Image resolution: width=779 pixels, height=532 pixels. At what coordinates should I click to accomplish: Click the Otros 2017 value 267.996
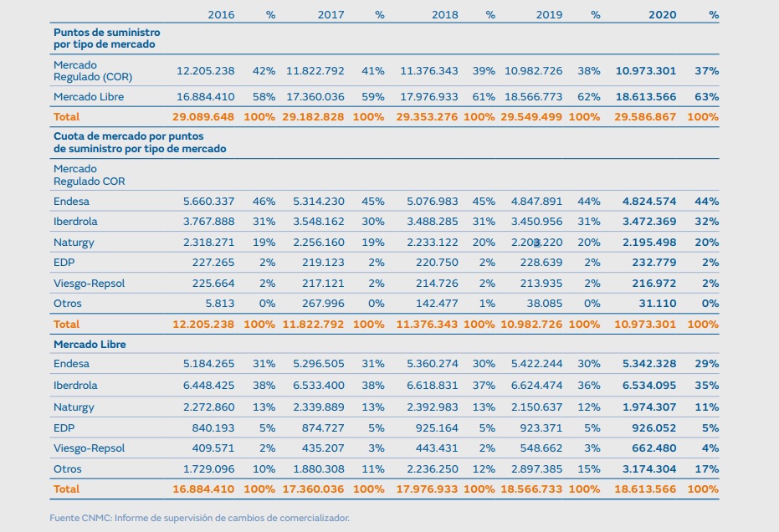[322, 304]
